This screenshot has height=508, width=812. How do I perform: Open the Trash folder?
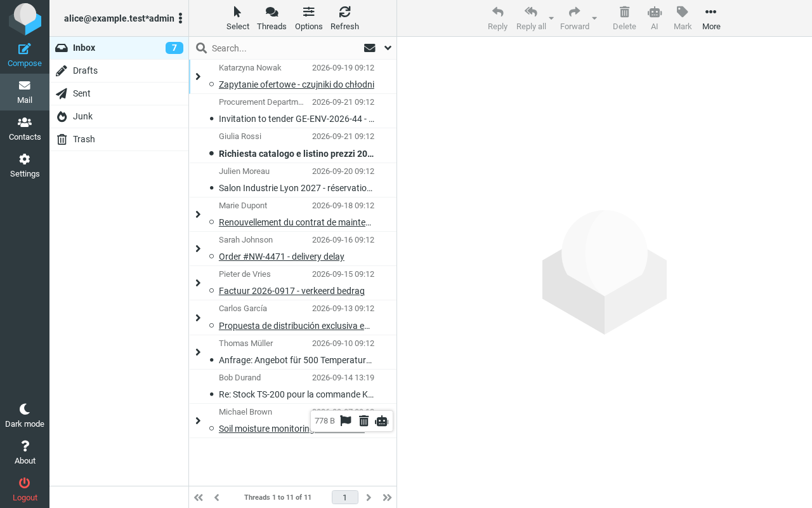(119, 139)
